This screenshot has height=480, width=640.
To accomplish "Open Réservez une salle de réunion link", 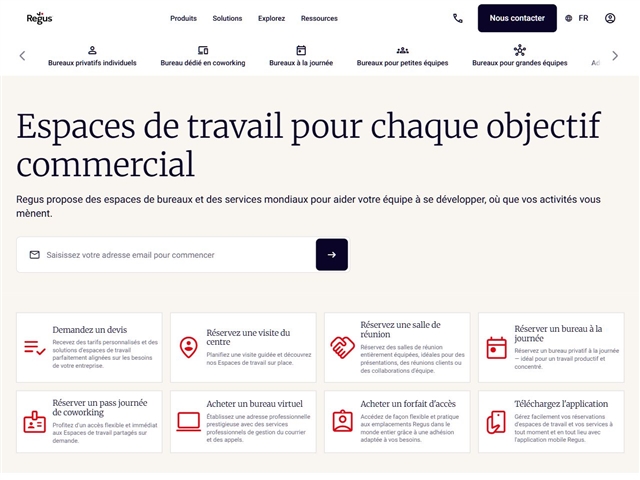I will pos(397,348).
